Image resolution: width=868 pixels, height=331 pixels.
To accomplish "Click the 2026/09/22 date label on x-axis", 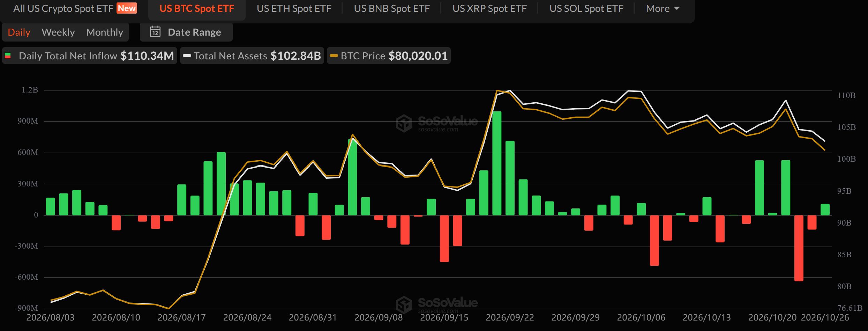I will click(x=510, y=317).
